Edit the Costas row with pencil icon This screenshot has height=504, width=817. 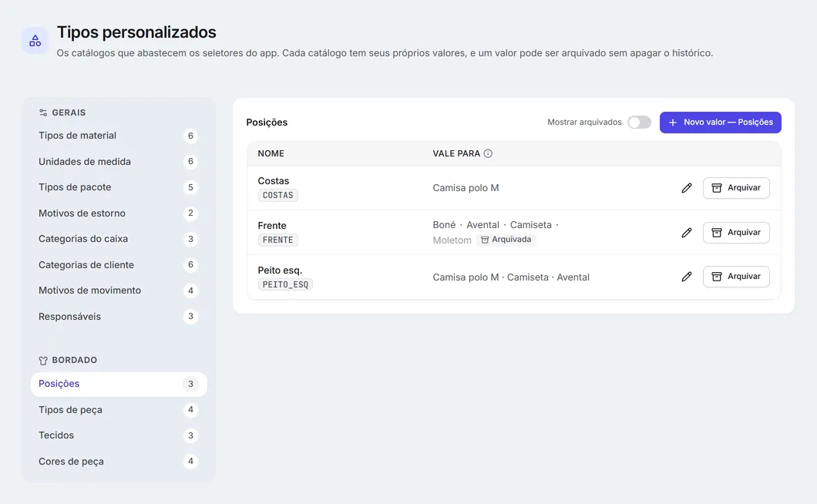click(x=687, y=188)
